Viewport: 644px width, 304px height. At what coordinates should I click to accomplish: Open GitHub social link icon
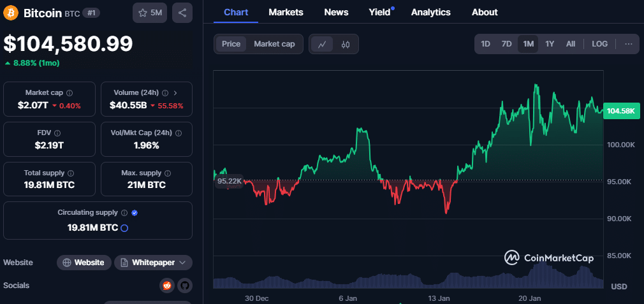tap(185, 286)
